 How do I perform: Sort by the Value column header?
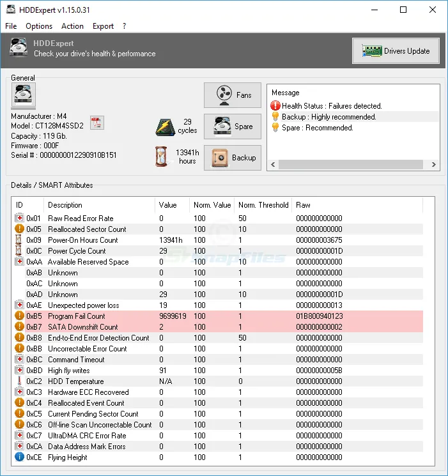tap(172, 205)
